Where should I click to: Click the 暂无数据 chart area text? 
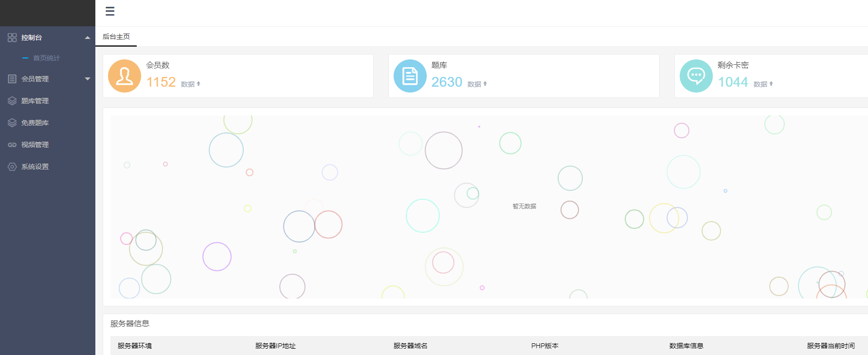pyautogui.click(x=524, y=206)
